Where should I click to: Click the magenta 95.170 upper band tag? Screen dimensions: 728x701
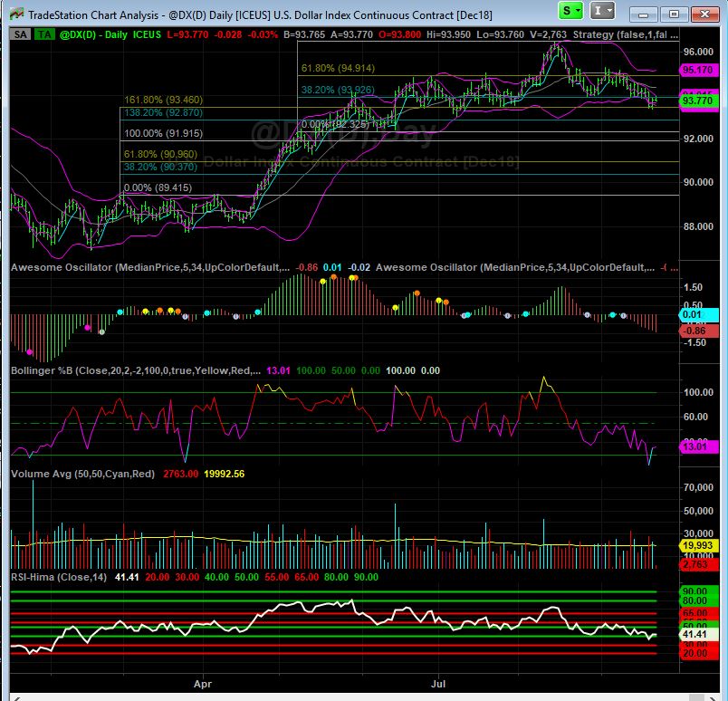point(696,69)
